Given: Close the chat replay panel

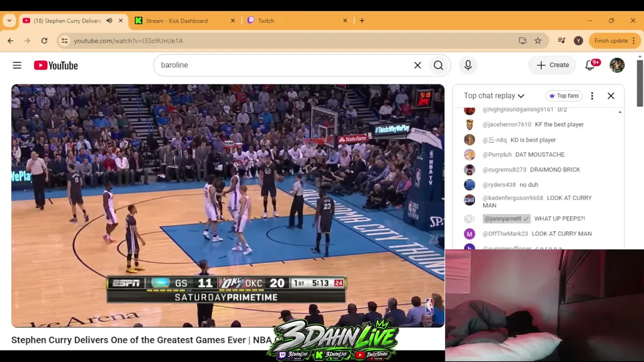Looking at the screenshot, I should pos(611,96).
